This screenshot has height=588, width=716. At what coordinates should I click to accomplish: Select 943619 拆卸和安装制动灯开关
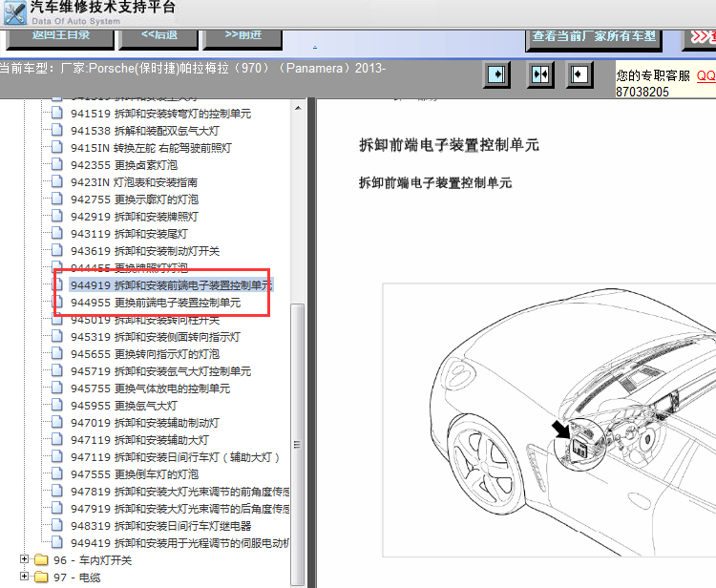pyautogui.click(x=145, y=251)
